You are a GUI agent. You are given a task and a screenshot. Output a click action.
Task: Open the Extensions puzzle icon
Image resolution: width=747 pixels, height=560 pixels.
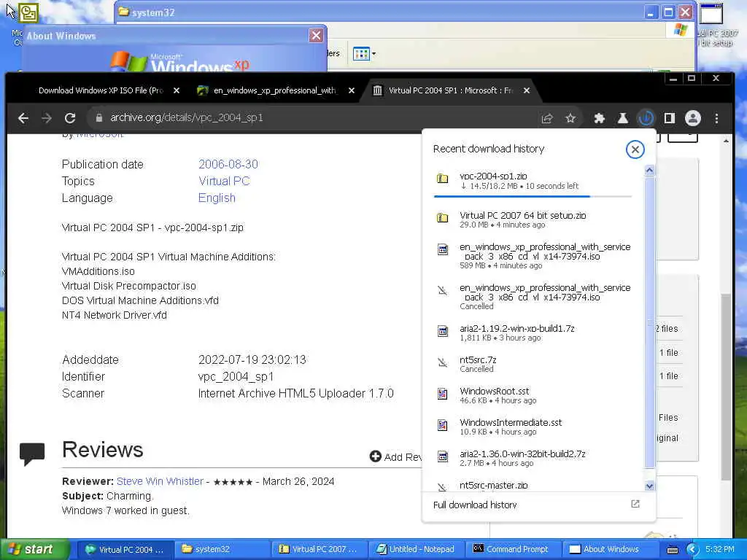pyautogui.click(x=600, y=118)
